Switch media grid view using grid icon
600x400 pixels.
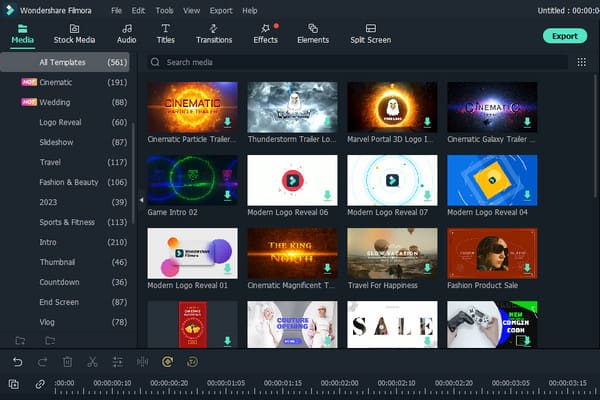(581, 62)
